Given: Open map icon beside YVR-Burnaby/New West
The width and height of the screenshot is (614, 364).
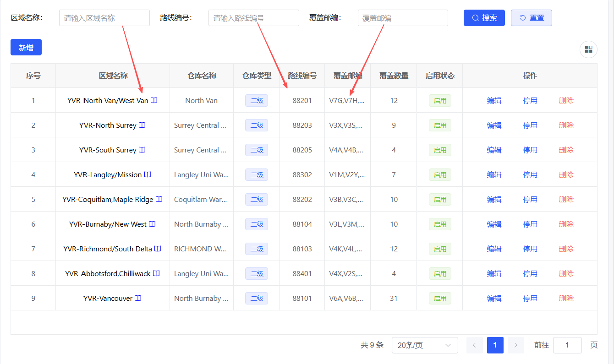Looking at the screenshot, I should tap(152, 224).
